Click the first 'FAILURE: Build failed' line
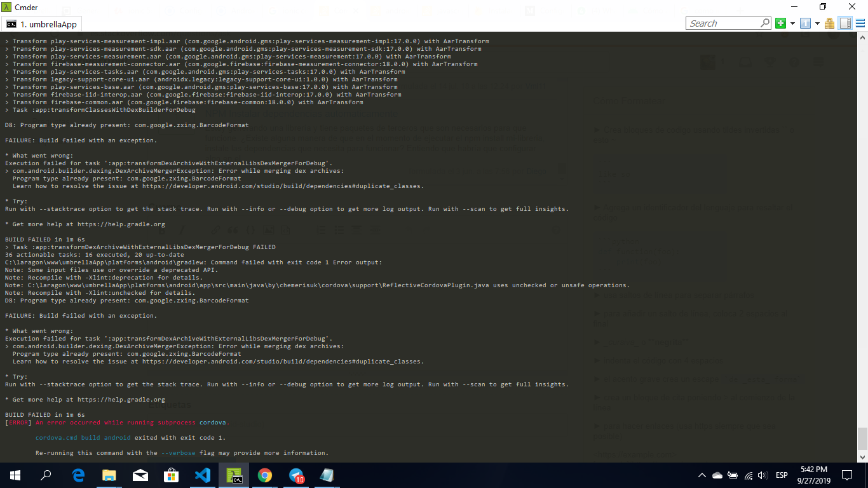This screenshot has width=868, height=488. pos(81,140)
